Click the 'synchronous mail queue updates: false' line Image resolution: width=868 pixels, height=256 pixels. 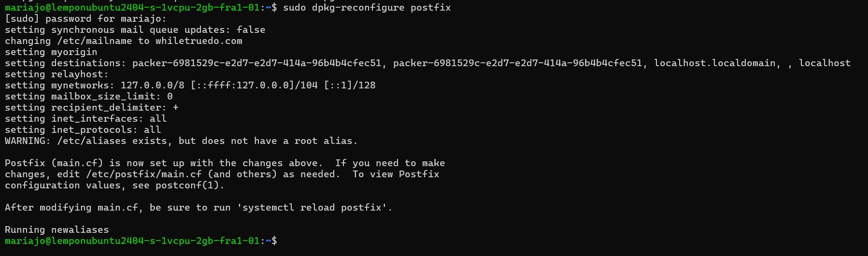[158, 29]
